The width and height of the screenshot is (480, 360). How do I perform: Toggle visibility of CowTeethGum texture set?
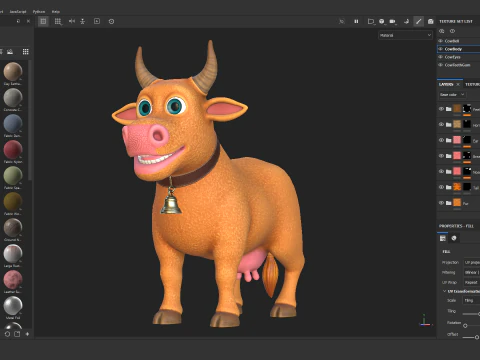coord(440,65)
